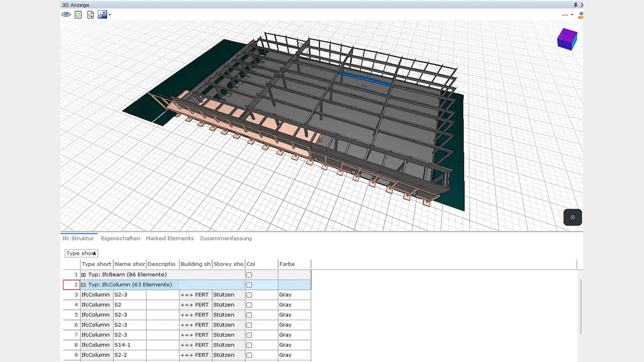
Task: Switch to the Eigenschaften tab
Action: (120, 238)
